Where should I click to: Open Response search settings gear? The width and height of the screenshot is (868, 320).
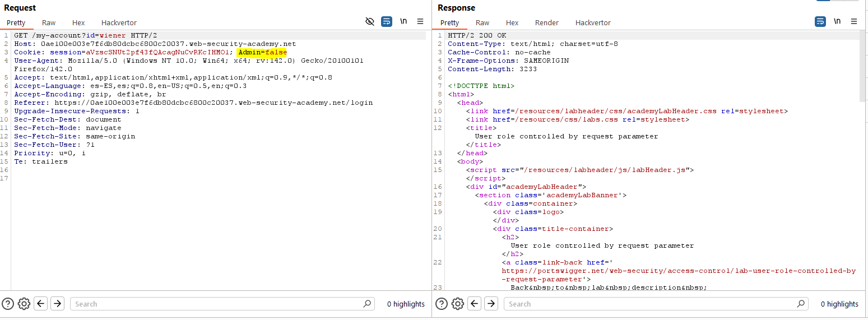click(457, 304)
